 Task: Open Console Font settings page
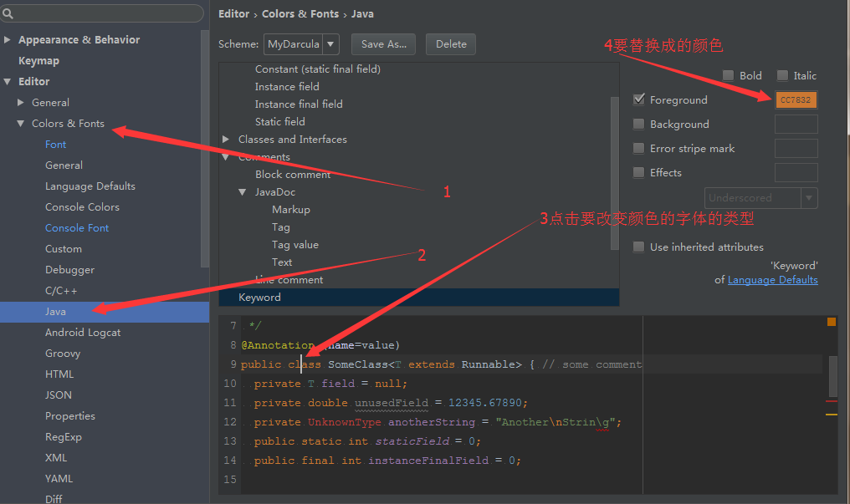[x=76, y=228]
